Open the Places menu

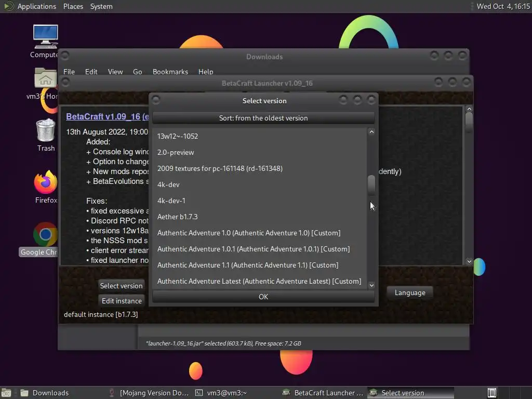tap(73, 6)
